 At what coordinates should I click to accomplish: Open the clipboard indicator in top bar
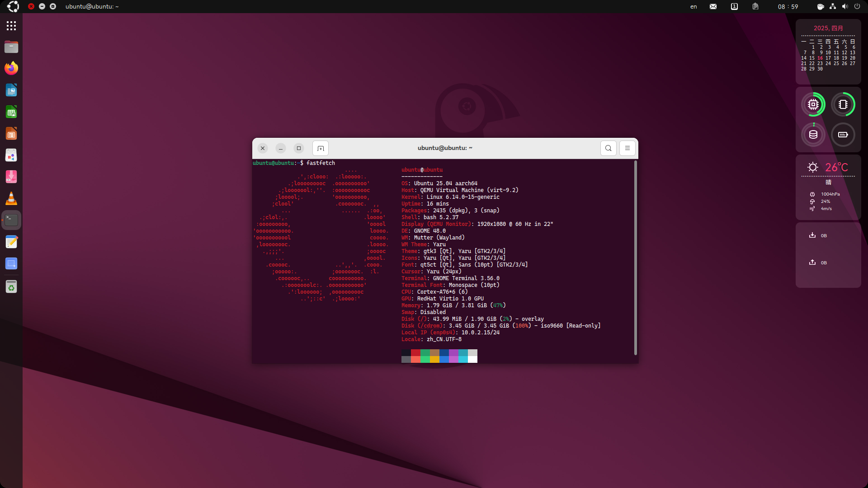[x=755, y=6]
